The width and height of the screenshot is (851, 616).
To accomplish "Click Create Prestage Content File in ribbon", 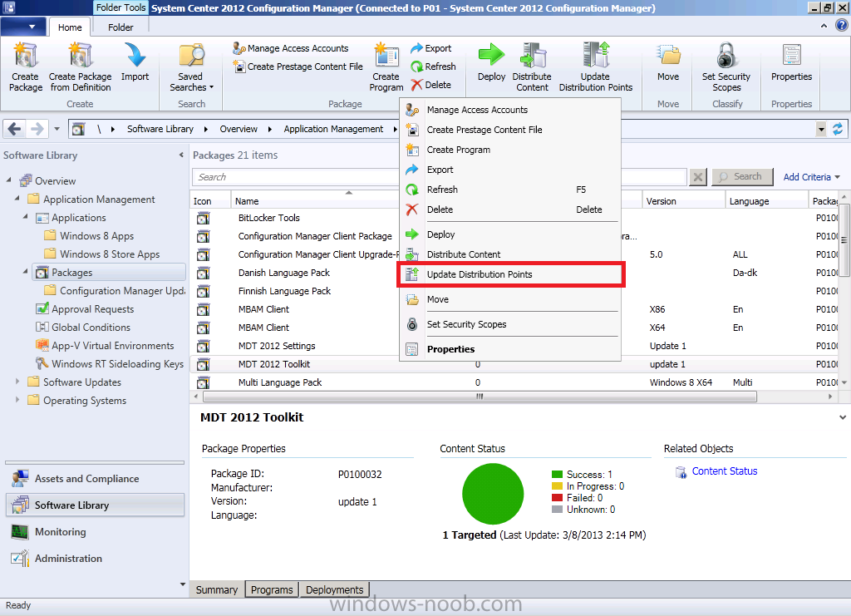I will coord(298,67).
